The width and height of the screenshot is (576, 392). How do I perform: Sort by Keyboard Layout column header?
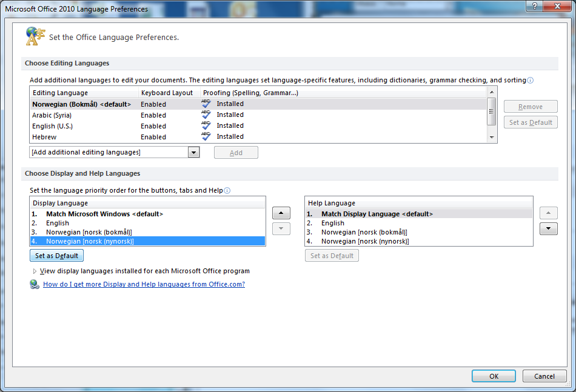167,93
